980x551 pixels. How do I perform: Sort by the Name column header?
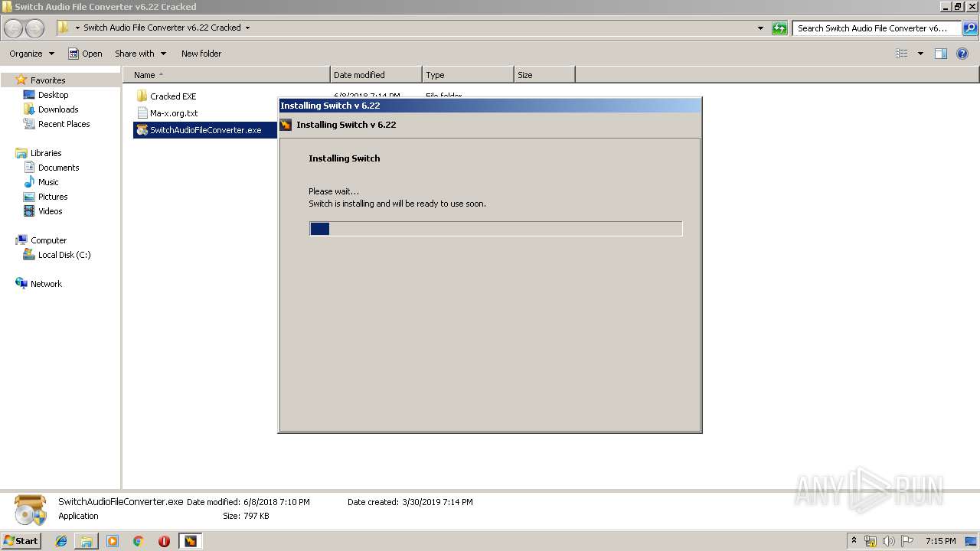(x=227, y=75)
